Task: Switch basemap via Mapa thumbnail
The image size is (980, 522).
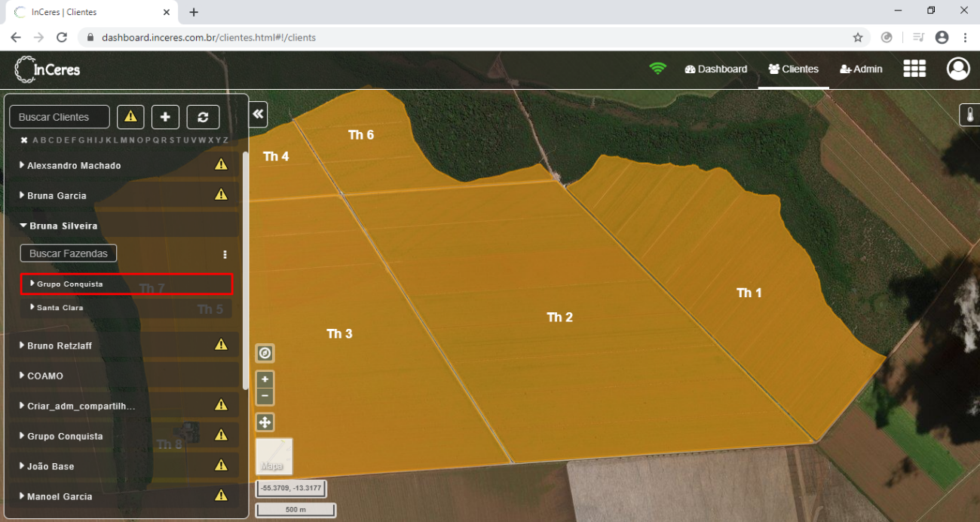Action: point(274,456)
